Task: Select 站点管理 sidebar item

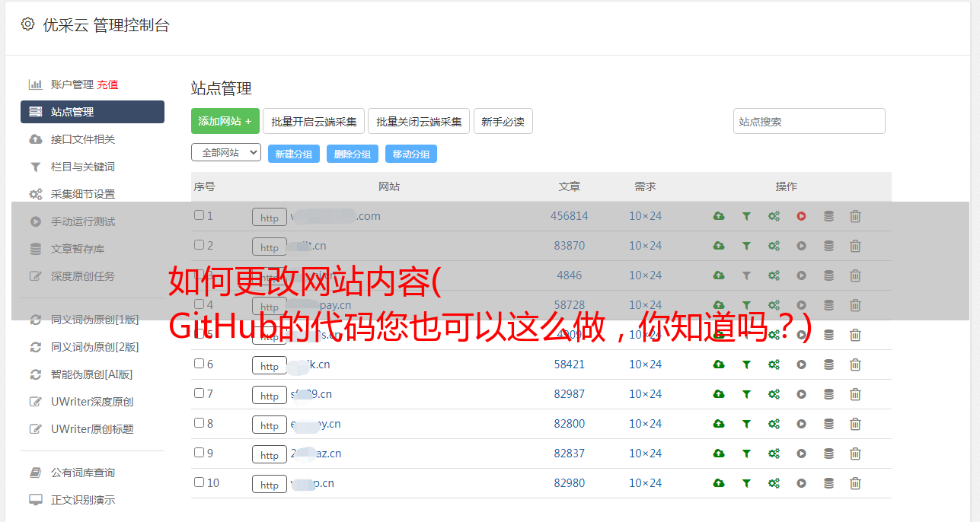Action: 92,112
